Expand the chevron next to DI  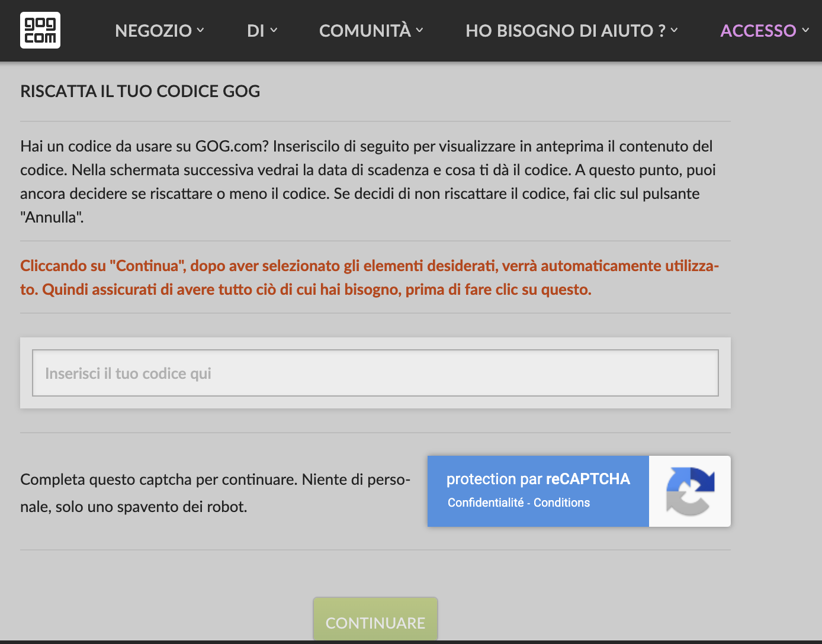pyautogui.click(x=274, y=30)
